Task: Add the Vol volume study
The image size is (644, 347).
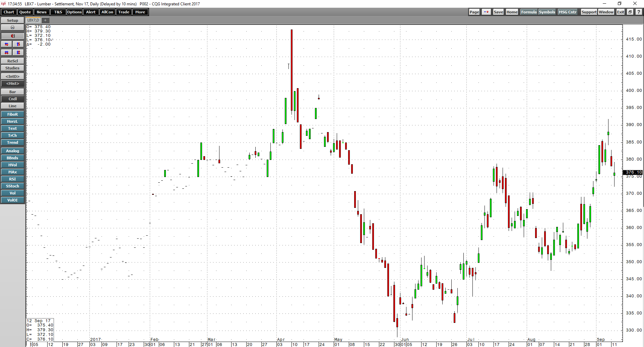Action: 12,193
